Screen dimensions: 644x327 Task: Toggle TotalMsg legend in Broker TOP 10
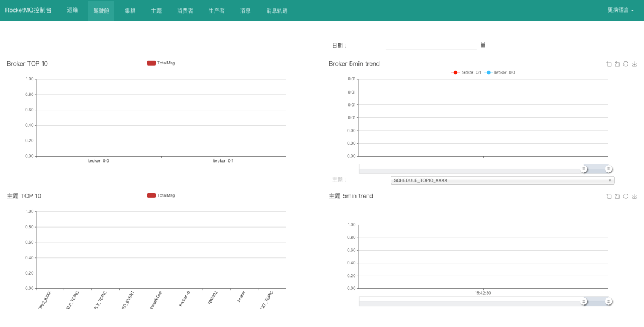(x=161, y=63)
